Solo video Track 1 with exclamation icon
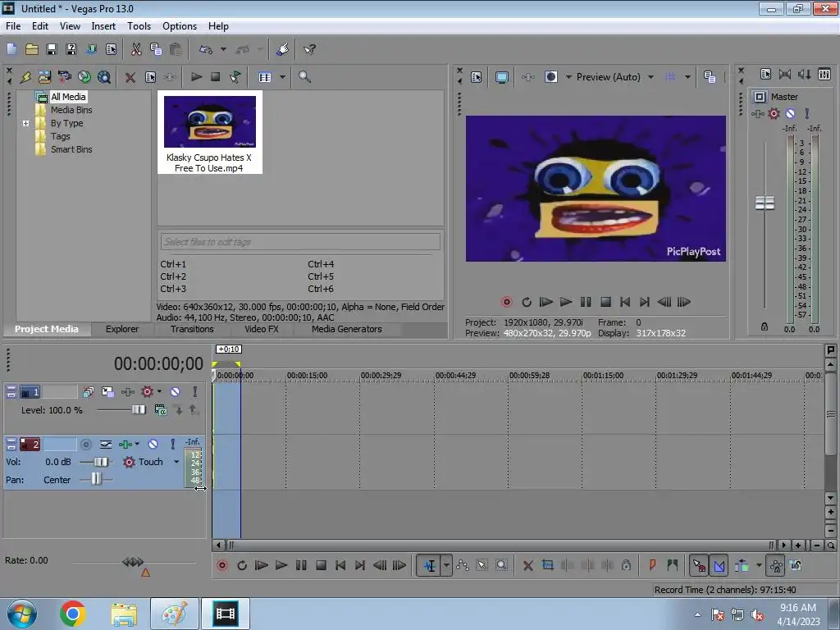This screenshot has width=840, height=630. (195, 391)
